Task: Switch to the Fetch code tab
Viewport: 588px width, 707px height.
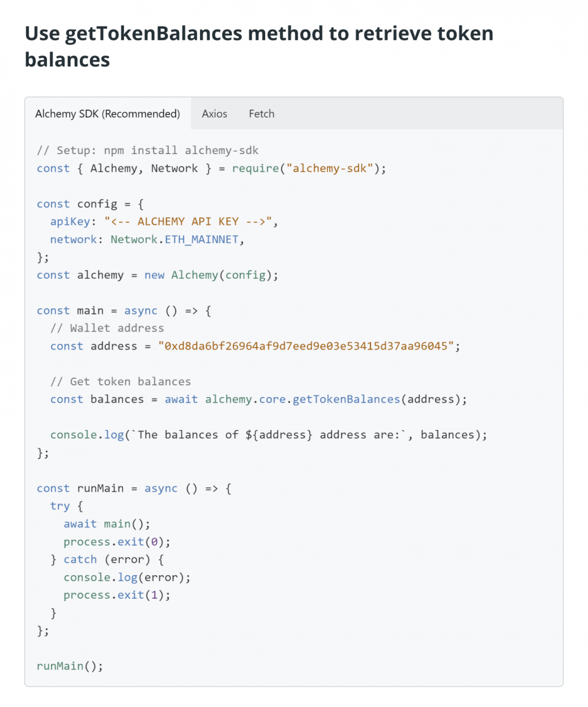Action: 261,114
